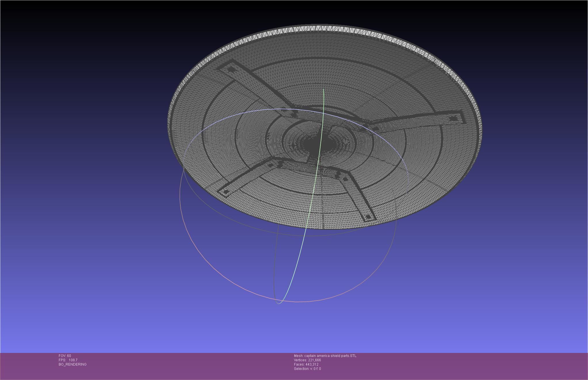Viewport: 588px width, 380px height.
Task: Click the dense center of the shield mesh
Action: click(x=314, y=144)
